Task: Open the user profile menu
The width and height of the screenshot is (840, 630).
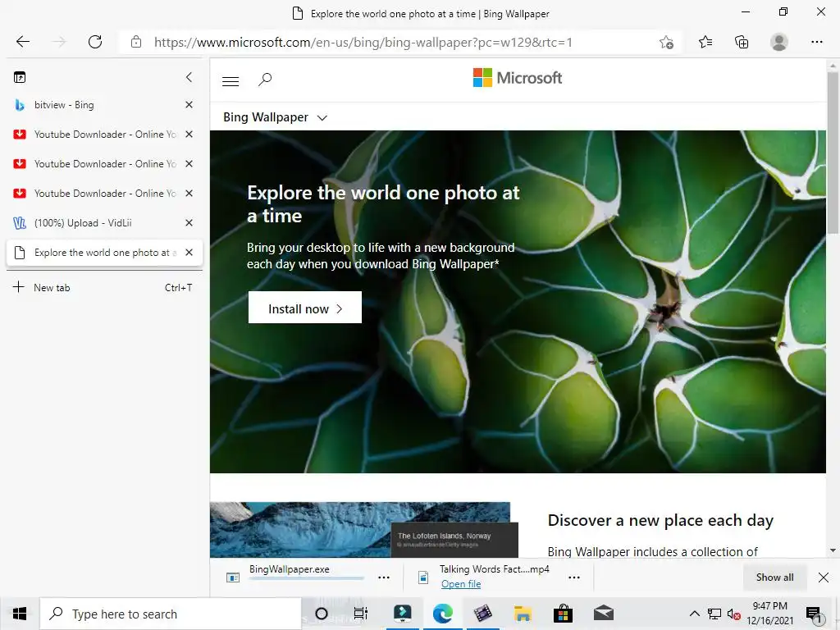Action: click(x=779, y=42)
